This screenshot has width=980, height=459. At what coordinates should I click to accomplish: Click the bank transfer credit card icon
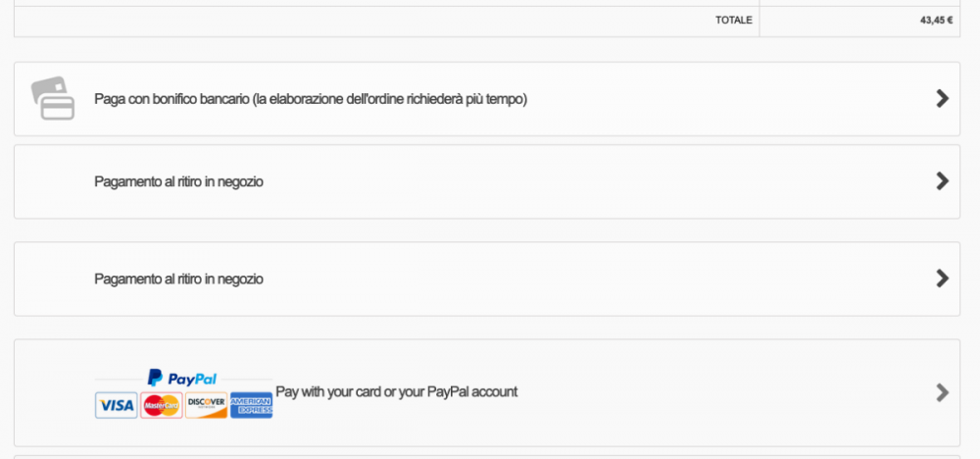tap(53, 98)
